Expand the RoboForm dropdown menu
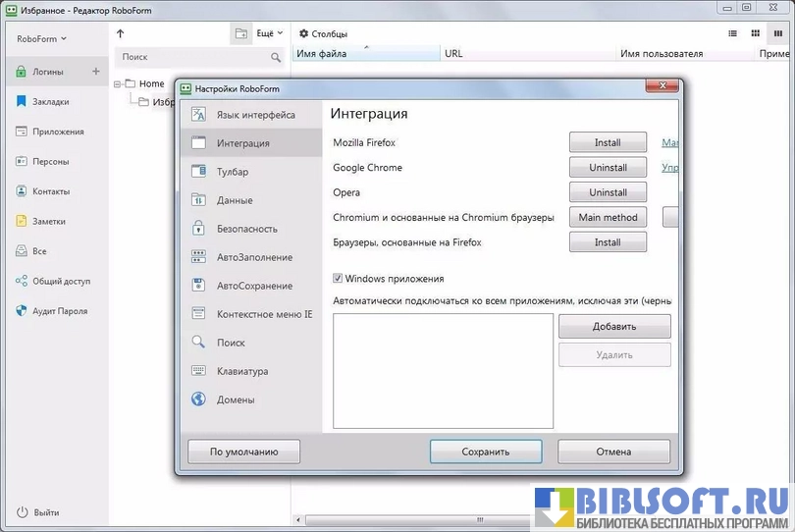Image resolution: width=795 pixels, height=532 pixels. coord(41,39)
